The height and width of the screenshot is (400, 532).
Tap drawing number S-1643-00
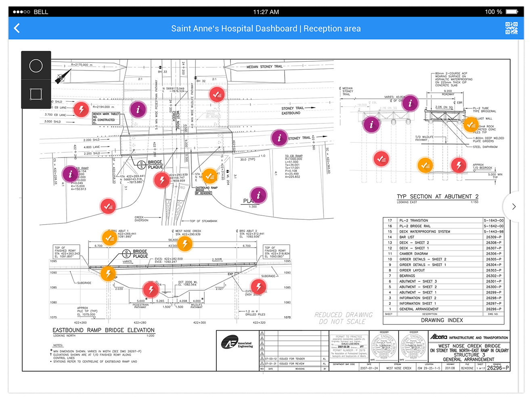(494, 221)
